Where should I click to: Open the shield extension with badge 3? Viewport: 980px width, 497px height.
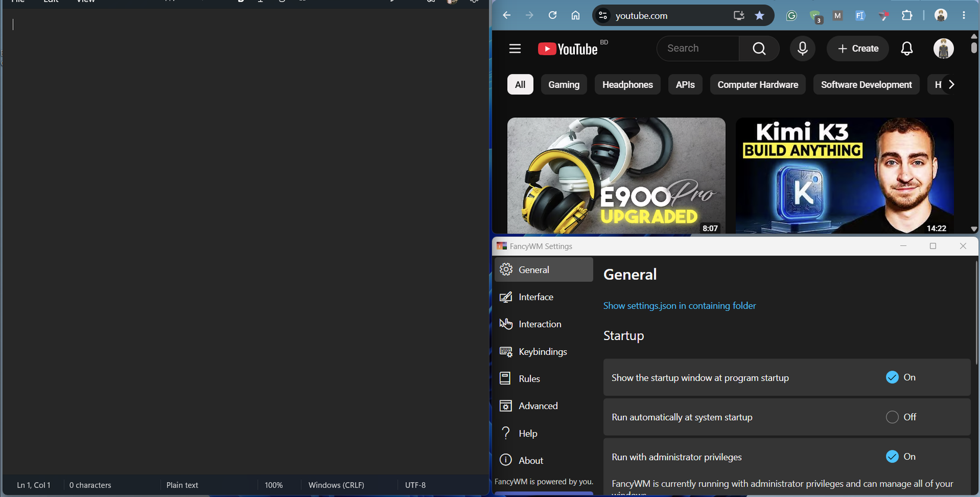tap(815, 17)
